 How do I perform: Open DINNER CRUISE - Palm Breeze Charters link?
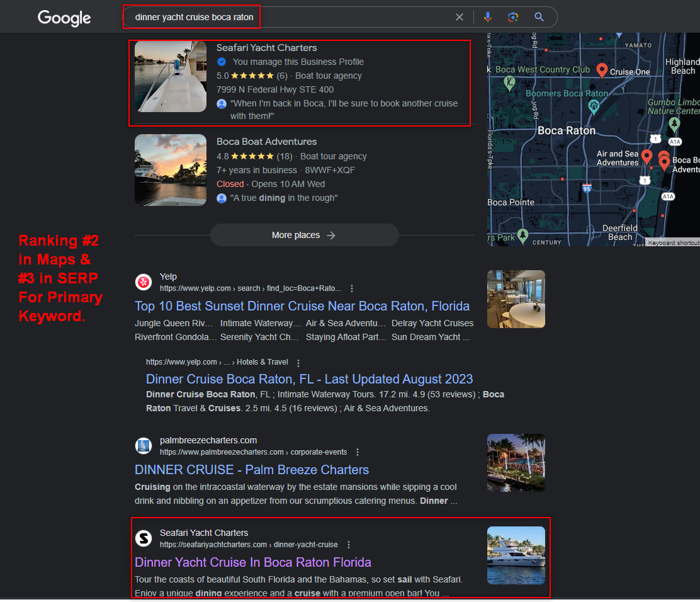252,470
